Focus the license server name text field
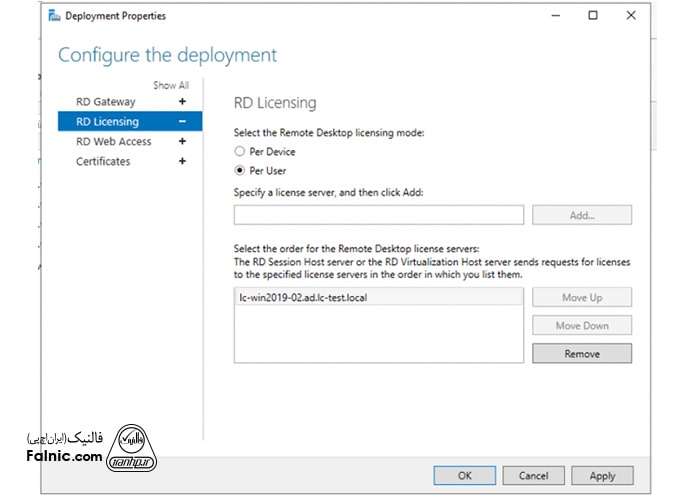The height and width of the screenshot is (496, 694). coord(378,215)
